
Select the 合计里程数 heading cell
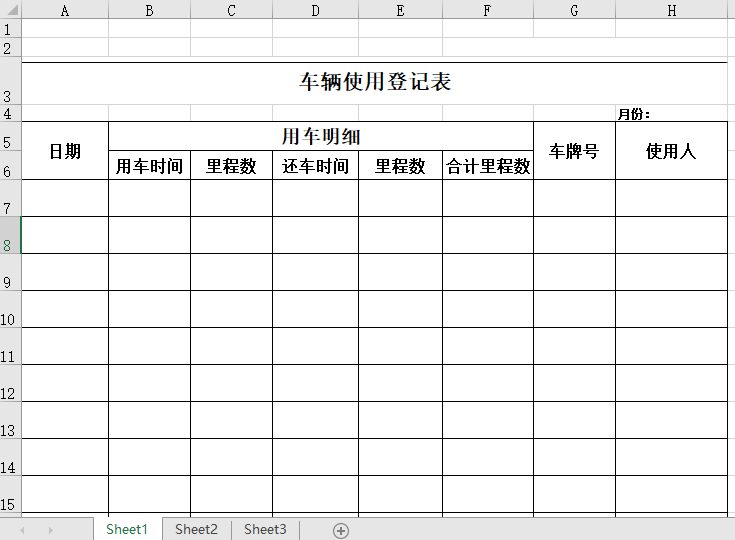coord(488,166)
